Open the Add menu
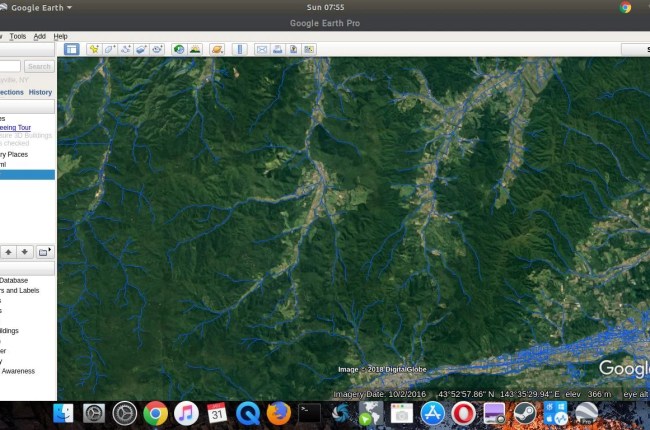The image size is (650, 430). [x=39, y=36]
